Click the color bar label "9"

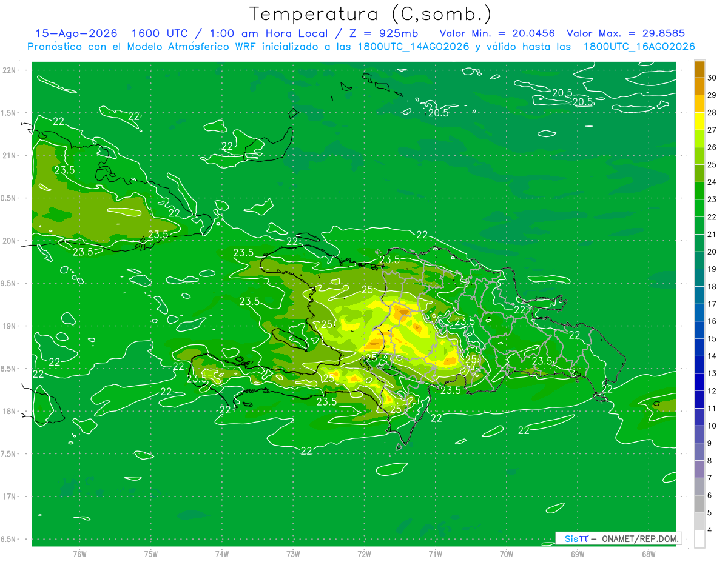tap(710, 444)
